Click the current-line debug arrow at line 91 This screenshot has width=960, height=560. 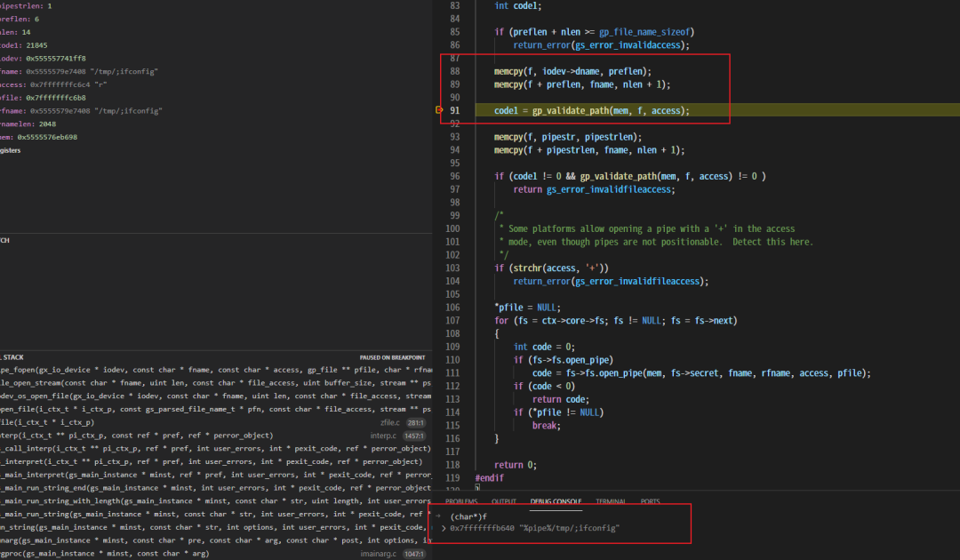click(x=439, y=110)
